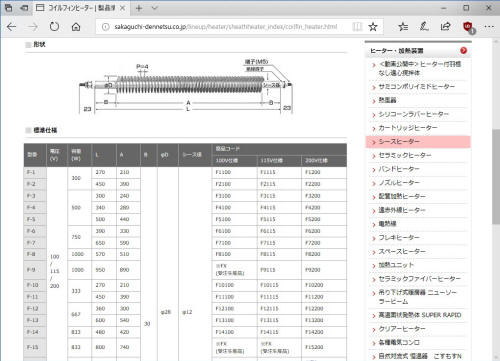Click red arrow beside ヒーター・加熱装置 header

point(463,51)
